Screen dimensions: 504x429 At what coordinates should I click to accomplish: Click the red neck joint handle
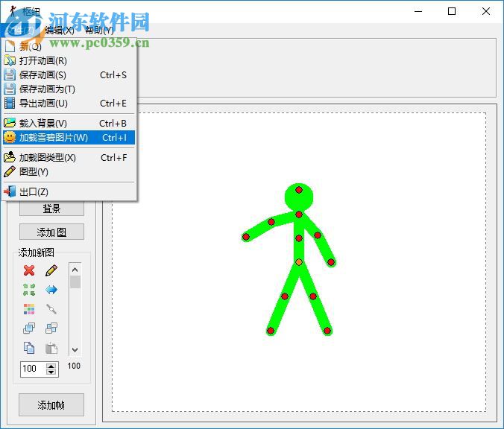click(x=299, y=214)
